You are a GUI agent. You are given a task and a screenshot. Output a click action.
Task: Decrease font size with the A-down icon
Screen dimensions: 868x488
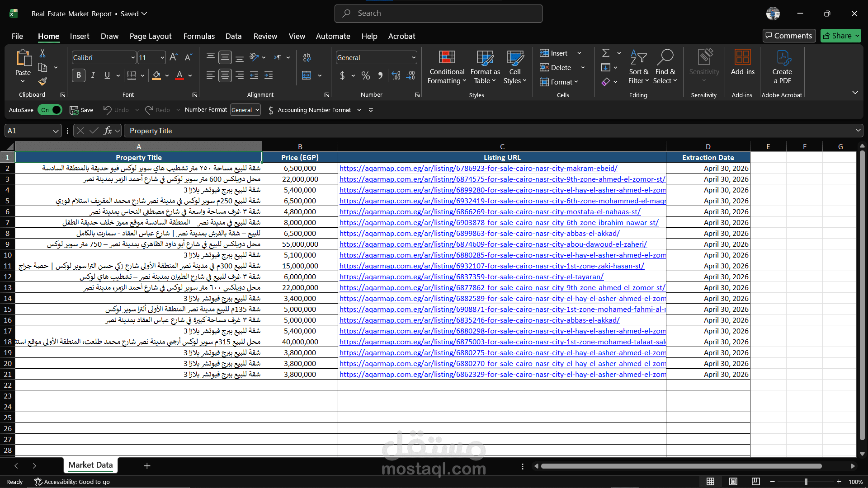point(189,57)
